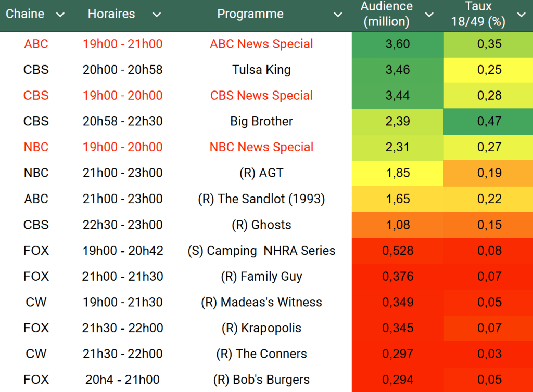533x392 pixels.
Task: Click the Programme column header label
Action: pos(250,15)
